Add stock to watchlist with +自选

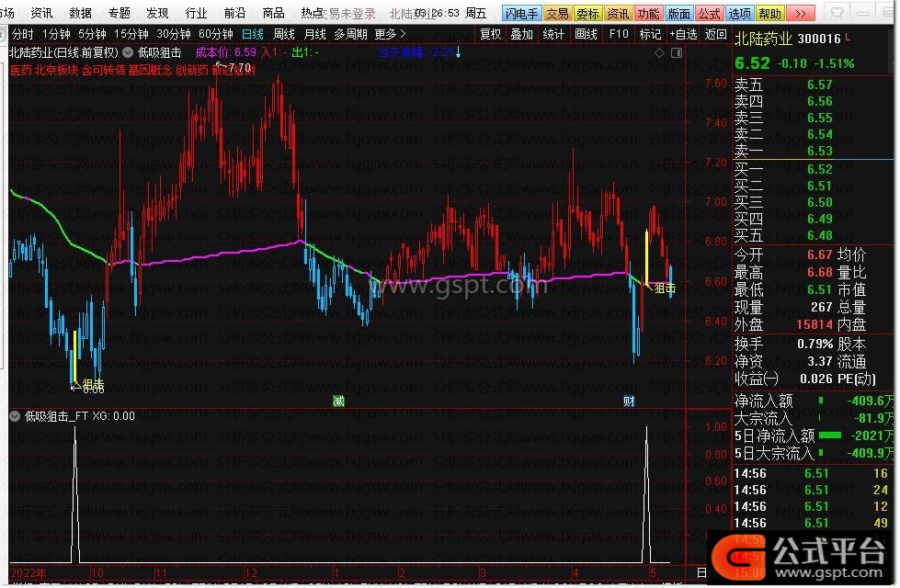[x=683, y=34]
